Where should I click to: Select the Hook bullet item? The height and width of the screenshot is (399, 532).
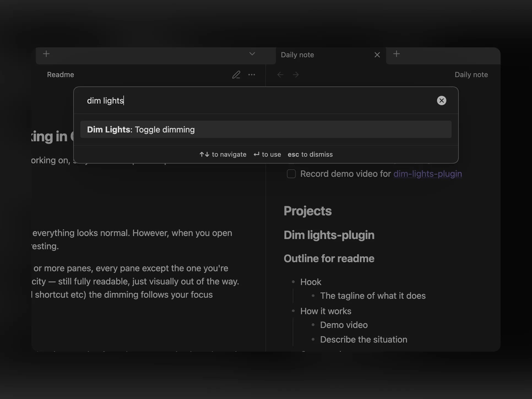pyautogui.click(x=311, y=282)
